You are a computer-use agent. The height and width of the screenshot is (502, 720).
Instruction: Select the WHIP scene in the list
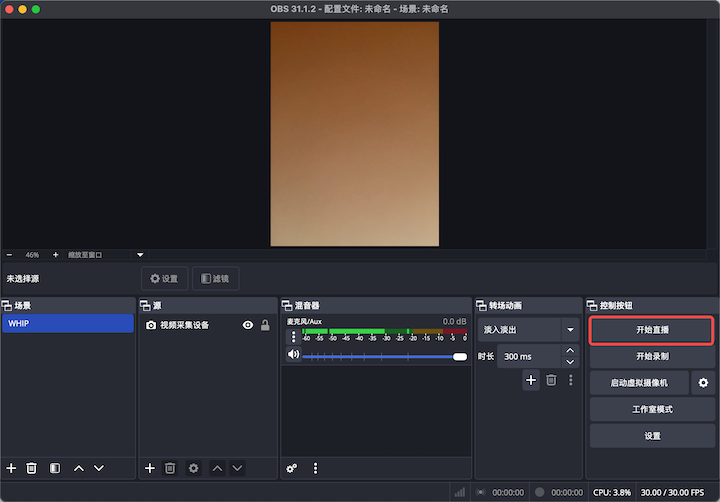(67, 324)
